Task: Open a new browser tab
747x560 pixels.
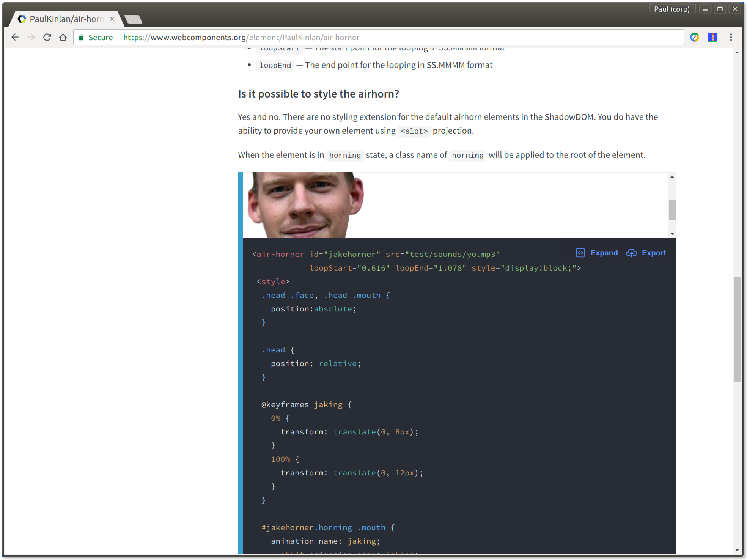Action: pyautogui.click(x=133, y=19)
